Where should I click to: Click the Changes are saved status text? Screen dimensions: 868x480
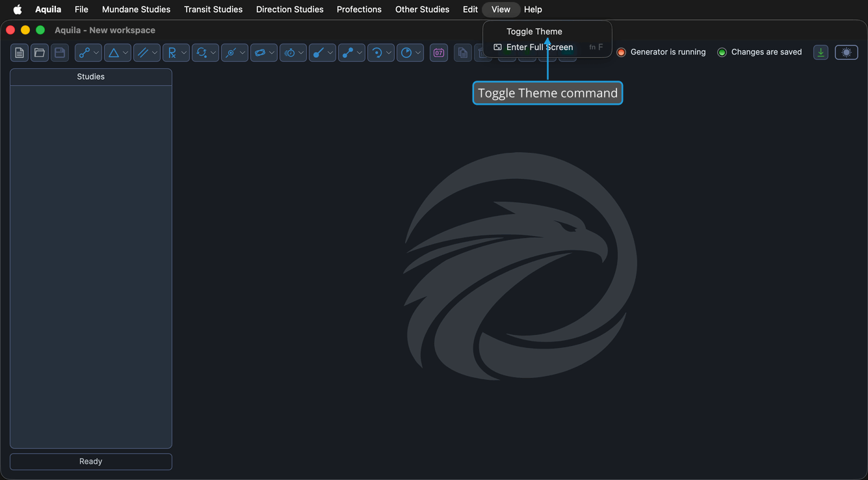tap(767, 52)
